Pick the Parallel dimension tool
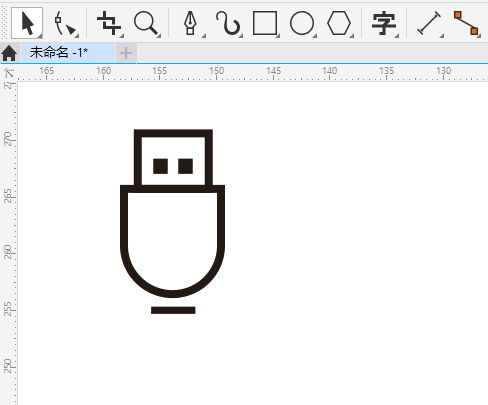 [x=429, y=23]
